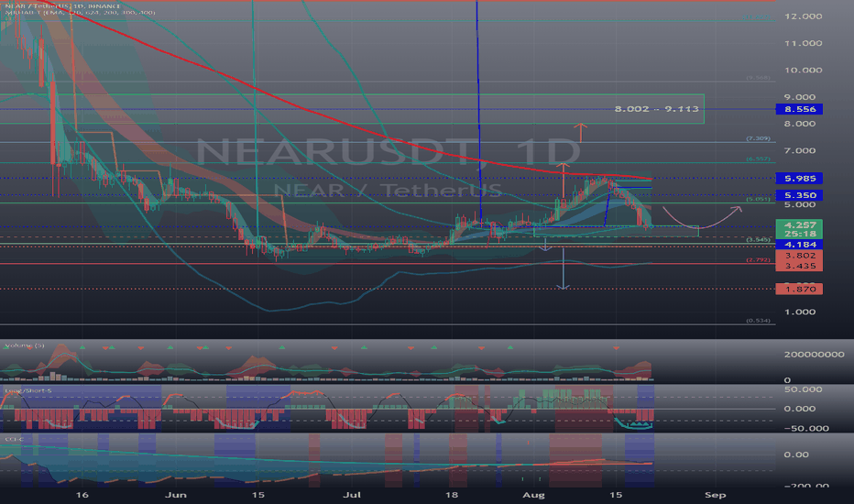Click the 200000000 volume axis value
Viewport: 854px width, 504px height.
point(815,354)
